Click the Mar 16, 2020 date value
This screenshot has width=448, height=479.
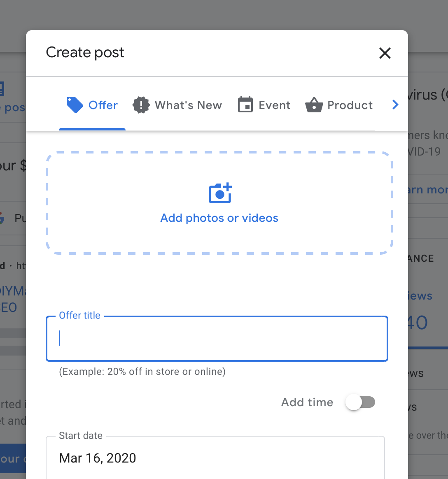(x=98, y=458)
